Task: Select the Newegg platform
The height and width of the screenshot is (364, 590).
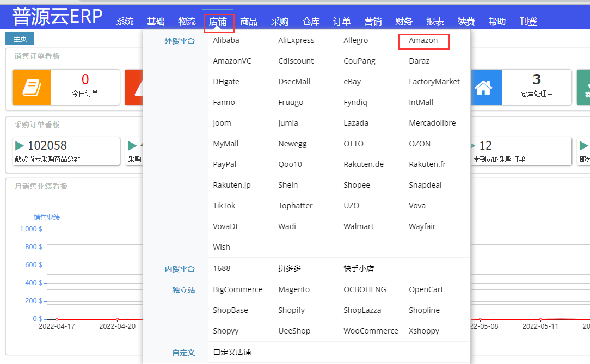Action: point(293,144)
